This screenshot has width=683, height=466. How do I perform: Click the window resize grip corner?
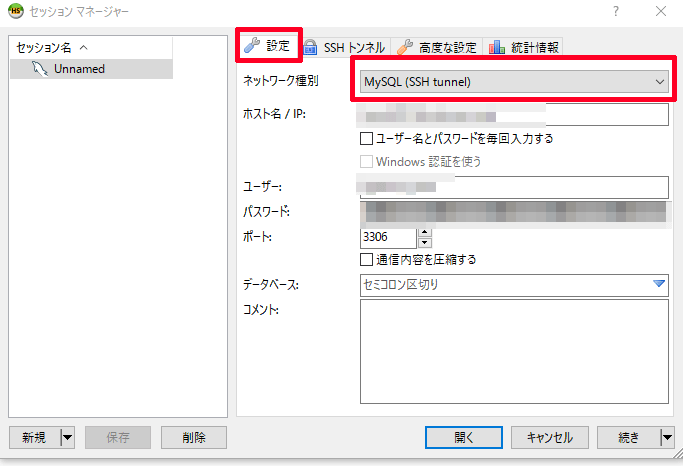pyautogui.click(x=678, y=454)
